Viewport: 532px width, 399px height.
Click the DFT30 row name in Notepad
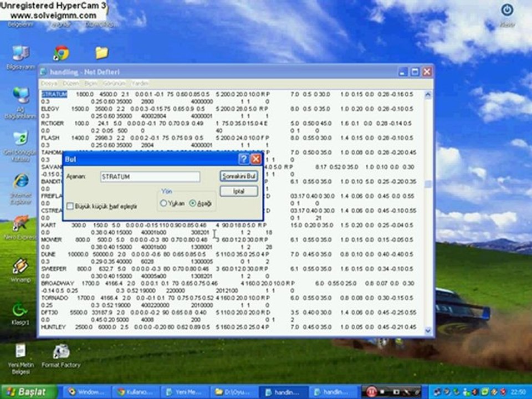pyautogui.click(x=49, y=313)
